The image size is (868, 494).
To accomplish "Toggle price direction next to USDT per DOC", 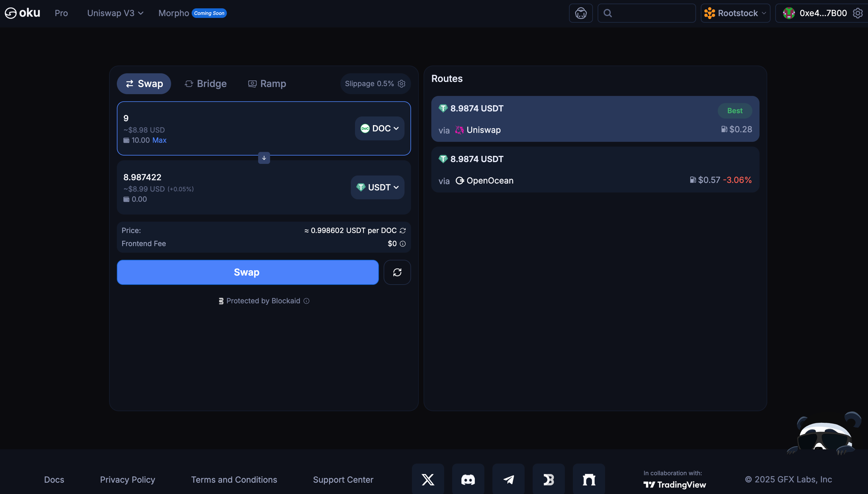I will [403, 230].
